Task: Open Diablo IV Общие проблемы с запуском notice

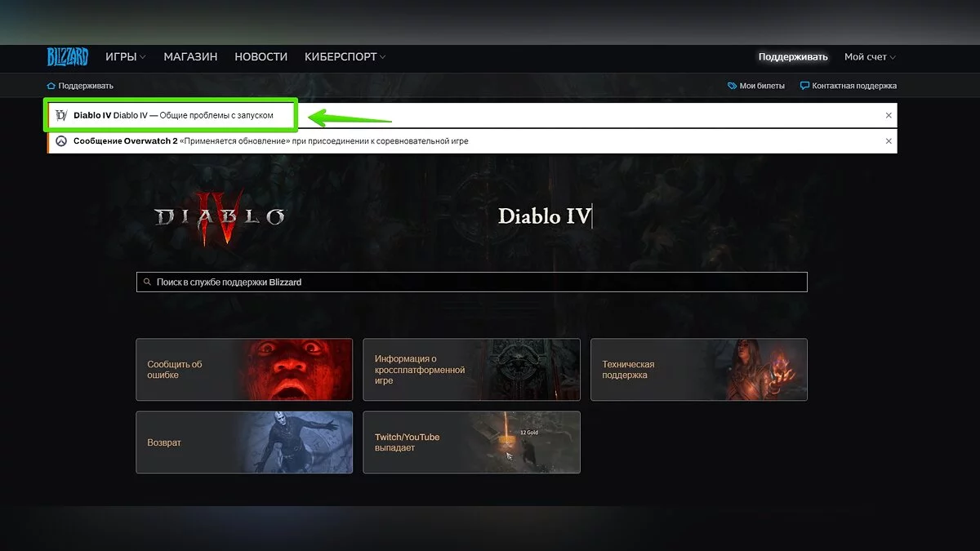Action: tap(173, 116)
